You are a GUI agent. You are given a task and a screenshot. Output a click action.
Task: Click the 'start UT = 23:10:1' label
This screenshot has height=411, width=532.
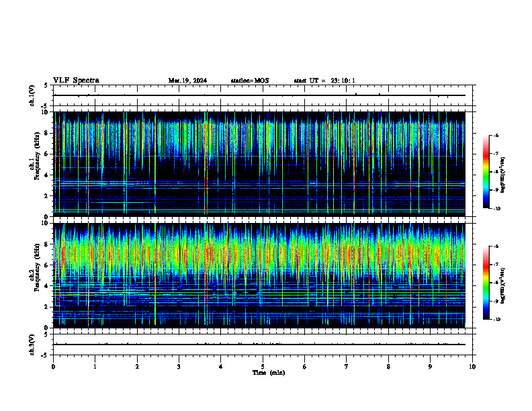(x=324, y=81)
